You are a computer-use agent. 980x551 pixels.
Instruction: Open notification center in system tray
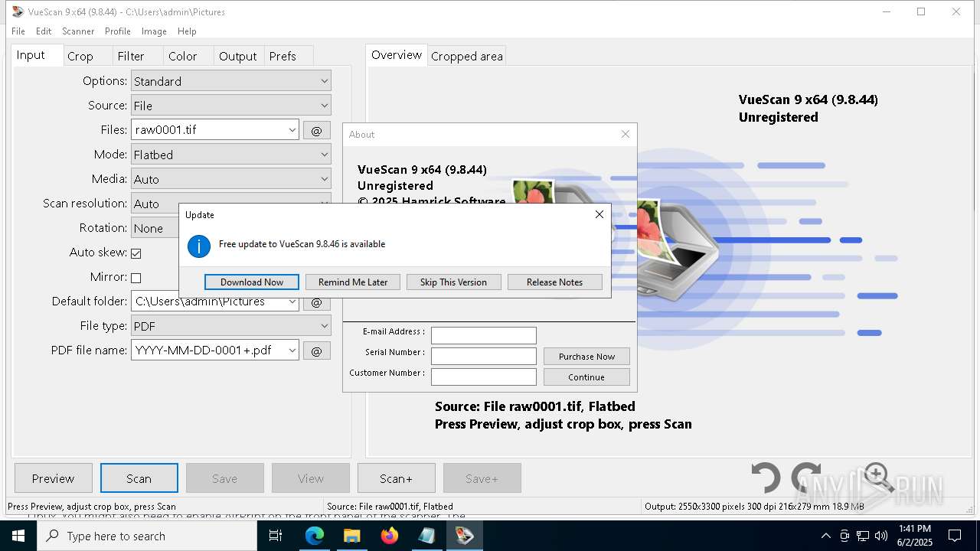tap(955, 536)
